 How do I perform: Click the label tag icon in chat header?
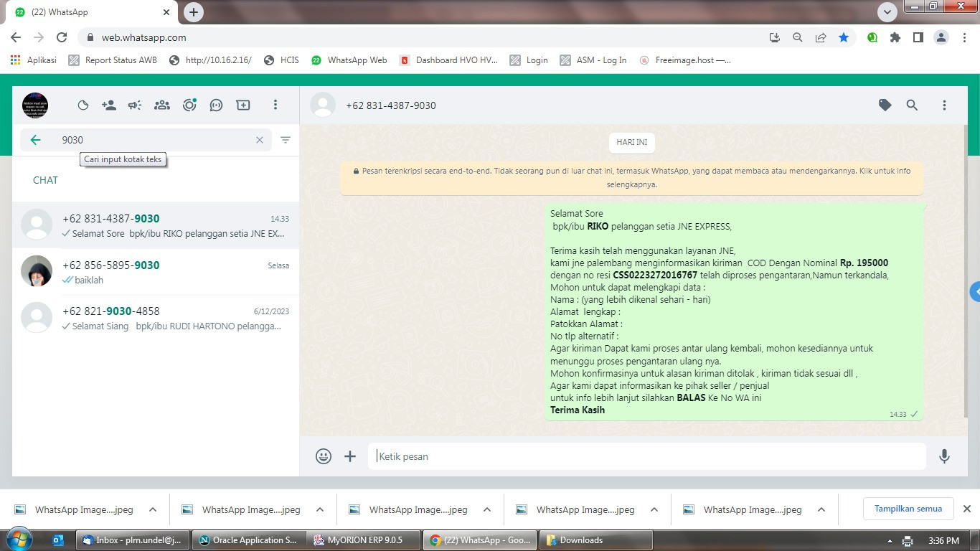point(885,105)
